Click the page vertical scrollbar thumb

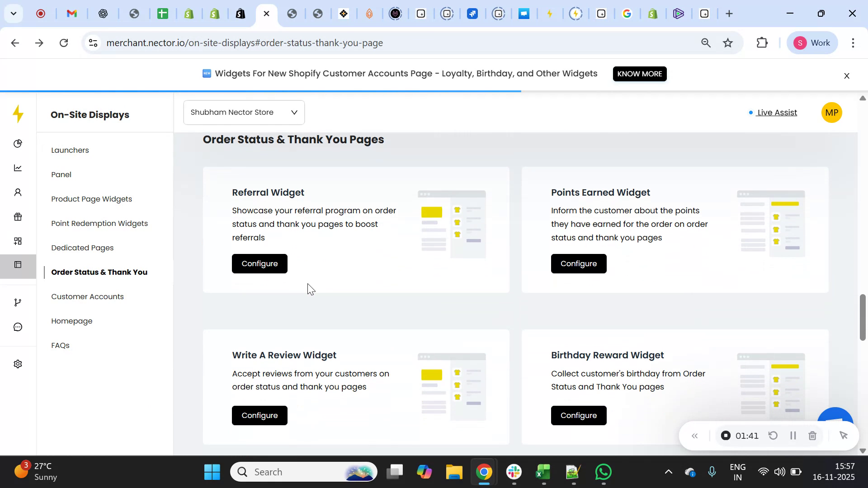point(862,317)
